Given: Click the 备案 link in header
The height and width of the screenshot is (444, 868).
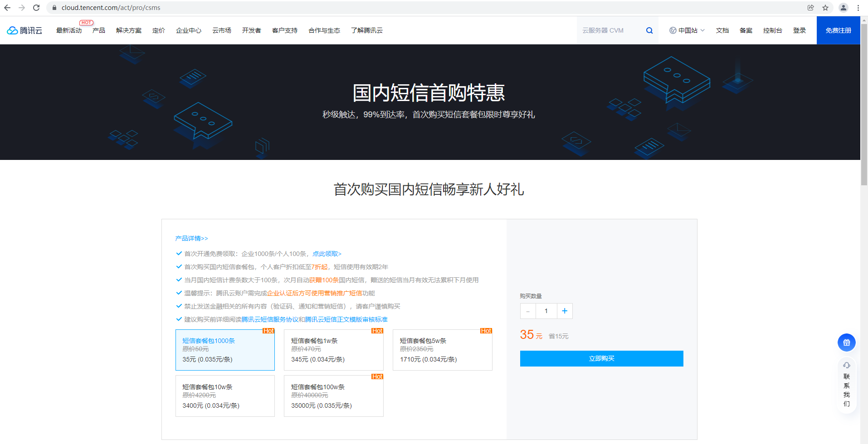Looking at the screenshot, I should (746, 30).
